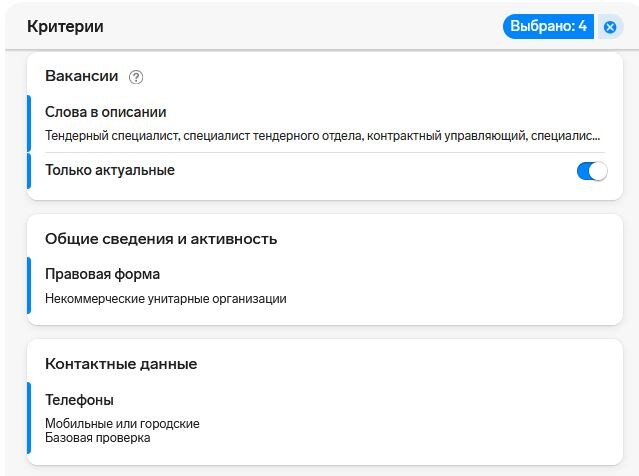Select the Только актуальные label

110,170
